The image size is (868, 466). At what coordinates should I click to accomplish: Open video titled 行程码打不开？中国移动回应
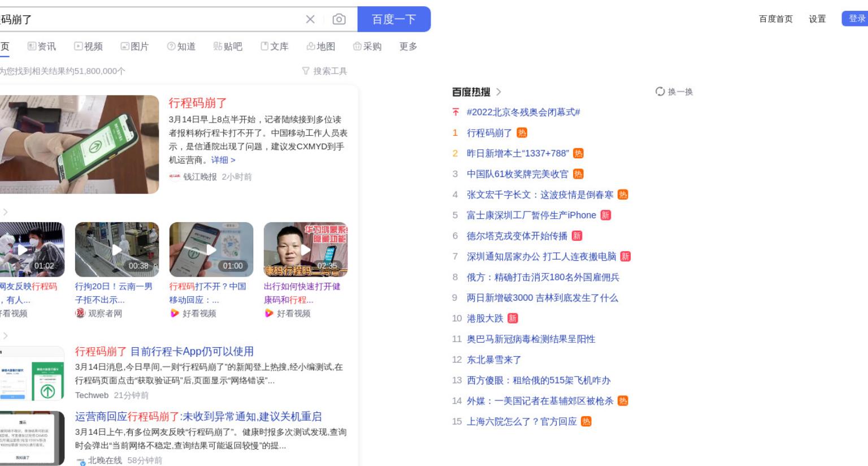point(208,293)
